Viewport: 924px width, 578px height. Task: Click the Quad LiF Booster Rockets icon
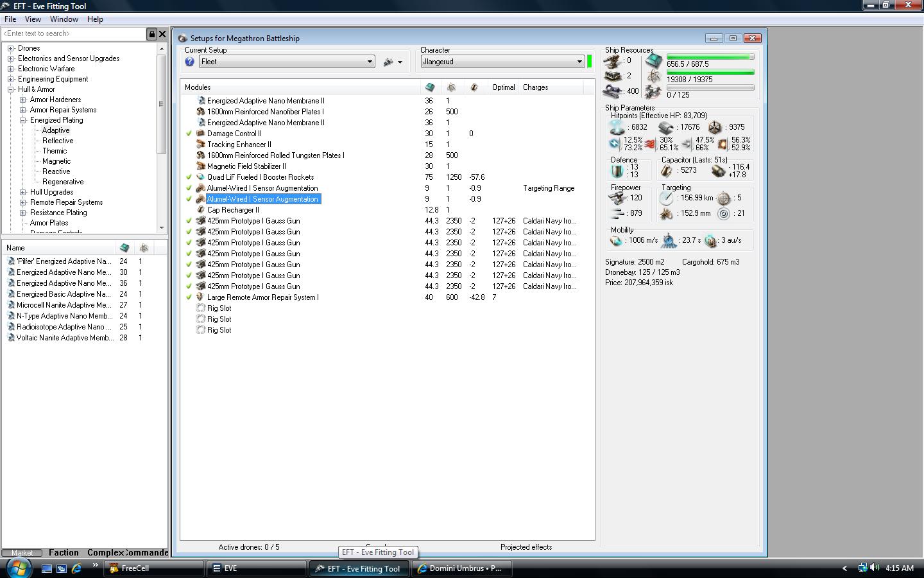pyautogui.click(x=200, y=177)
